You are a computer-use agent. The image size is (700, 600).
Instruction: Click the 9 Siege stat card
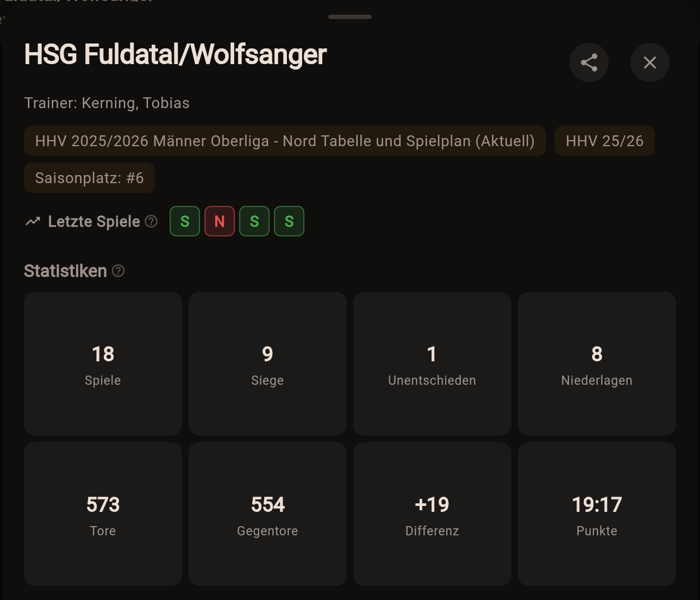coord(267,364)
